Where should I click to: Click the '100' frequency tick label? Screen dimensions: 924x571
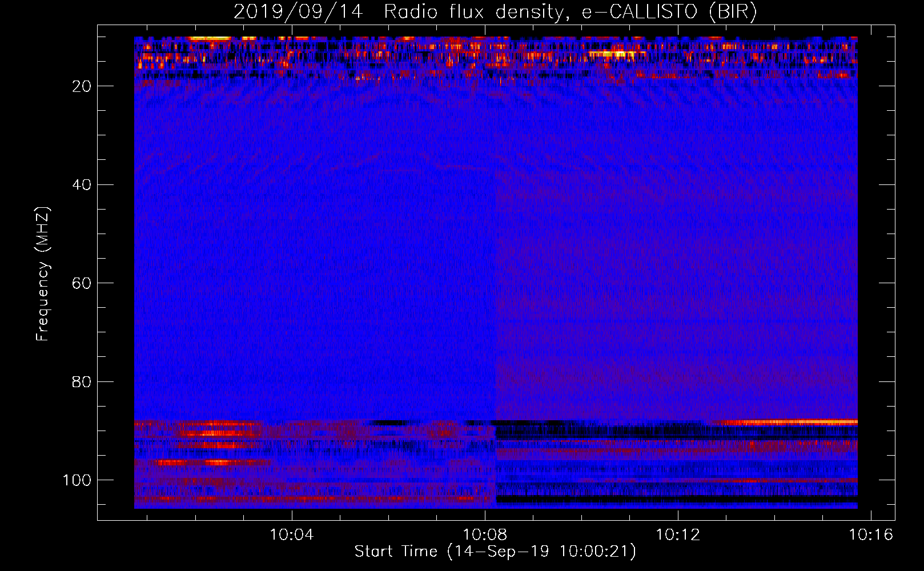pyautogui.click(x=77, y=480)
